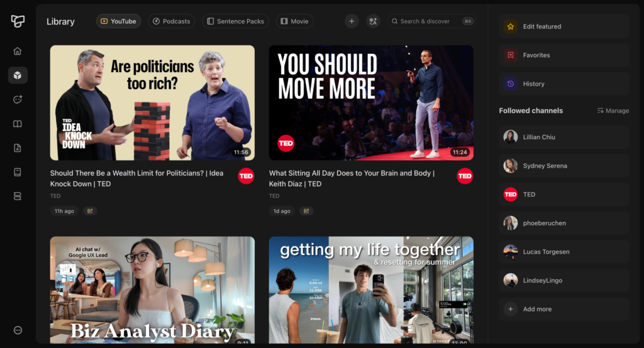Open the Biz Analyst Diary video thumbnail
The height and width of the screenshot is (348, 644).
coord(152,289)
